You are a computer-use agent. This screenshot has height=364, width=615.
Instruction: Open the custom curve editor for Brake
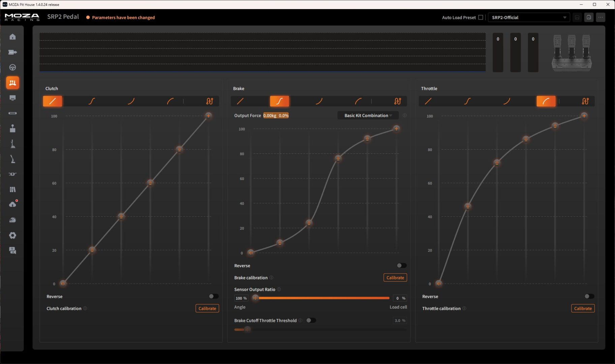coord(398,101)
